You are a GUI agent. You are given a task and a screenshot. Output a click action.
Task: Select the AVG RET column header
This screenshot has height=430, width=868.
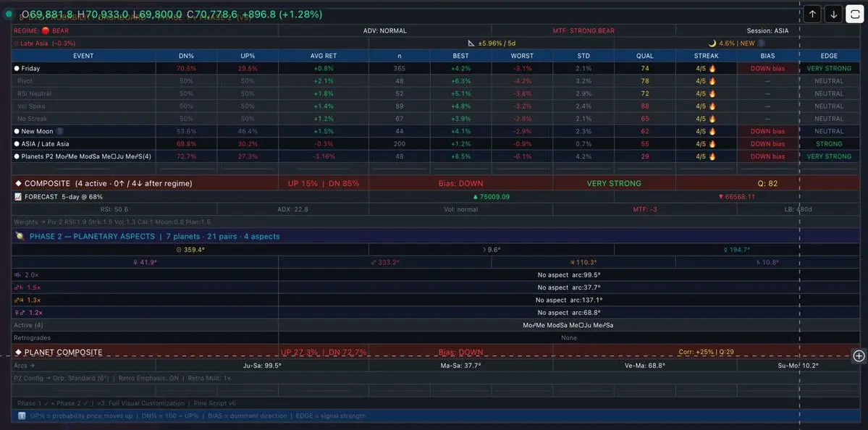[324, 56]
